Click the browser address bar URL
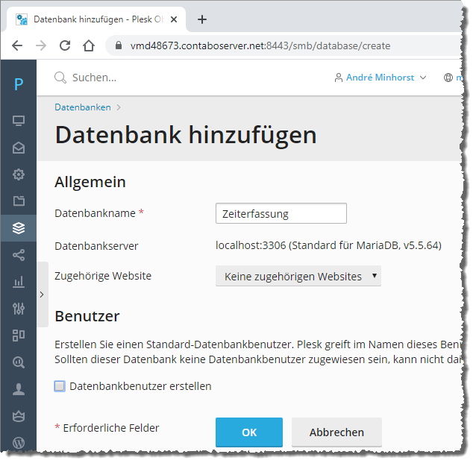 (260, 45)
